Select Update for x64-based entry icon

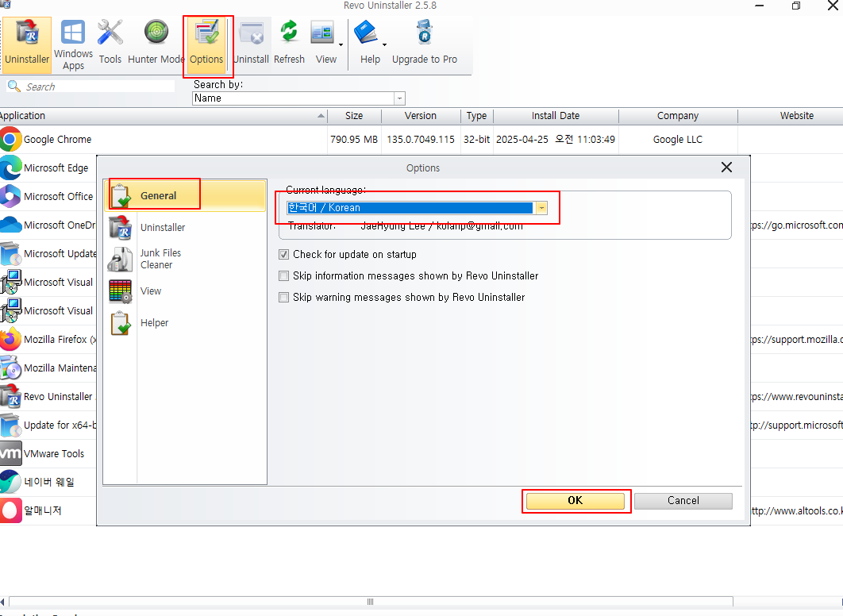pos(11,425)
